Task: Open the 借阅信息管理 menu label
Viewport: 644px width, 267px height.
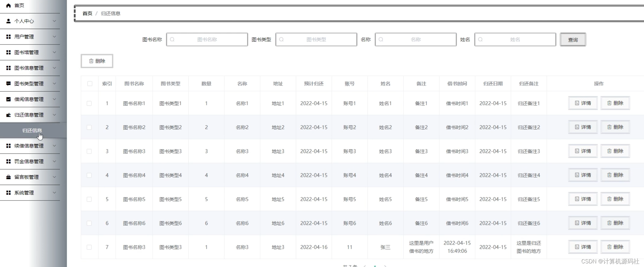Action: (29, 99)
